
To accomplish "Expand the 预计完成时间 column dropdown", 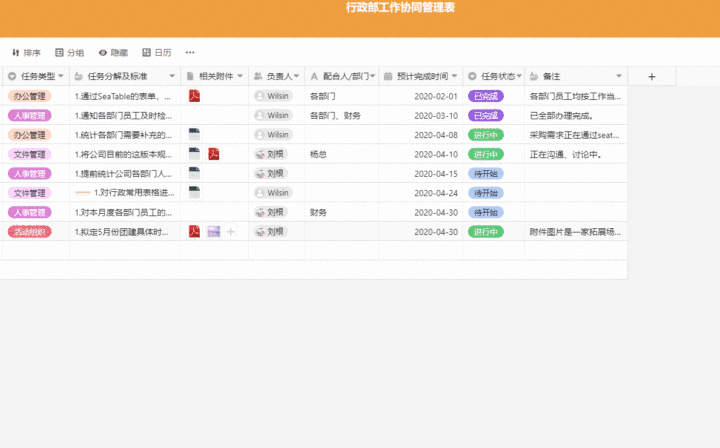I will [x=454, y=76].
